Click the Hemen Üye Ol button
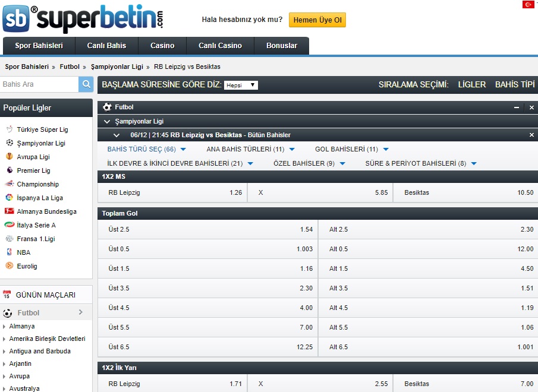 (x=317, y=20)
